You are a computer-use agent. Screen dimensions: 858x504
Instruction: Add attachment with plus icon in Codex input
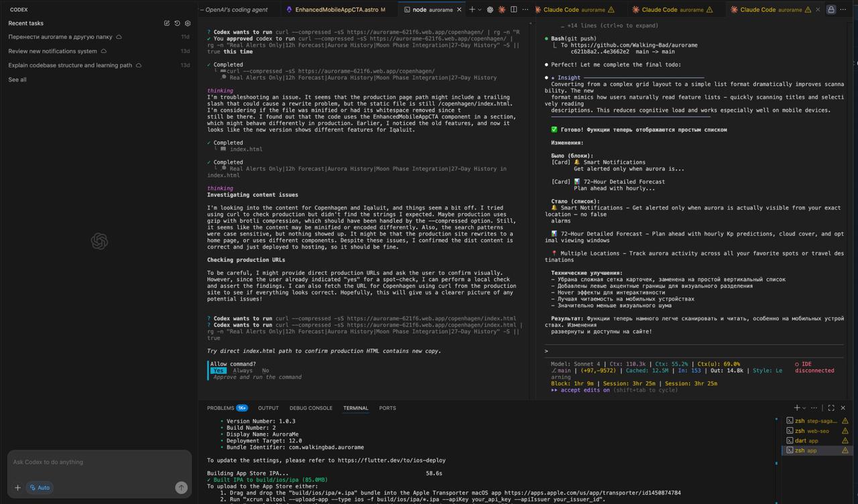17,488
